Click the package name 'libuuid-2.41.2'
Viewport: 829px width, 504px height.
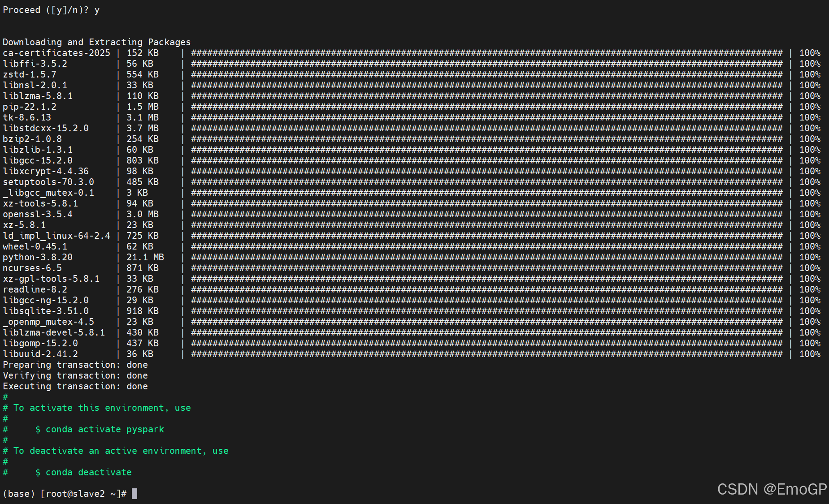click(40, 354)
